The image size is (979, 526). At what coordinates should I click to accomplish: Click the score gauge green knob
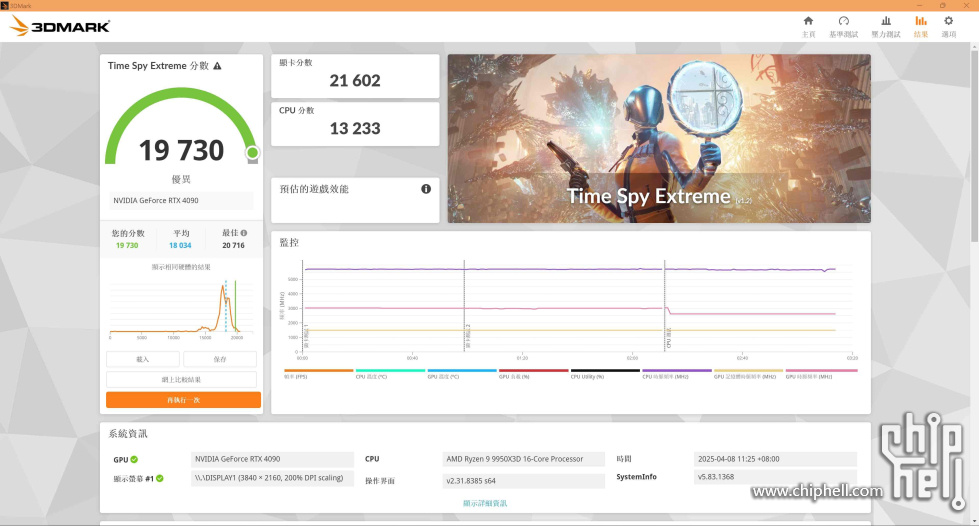(x=252, y=153)
